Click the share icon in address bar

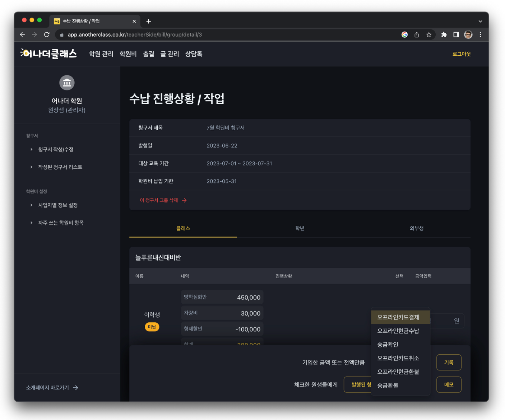click(417, 34)
